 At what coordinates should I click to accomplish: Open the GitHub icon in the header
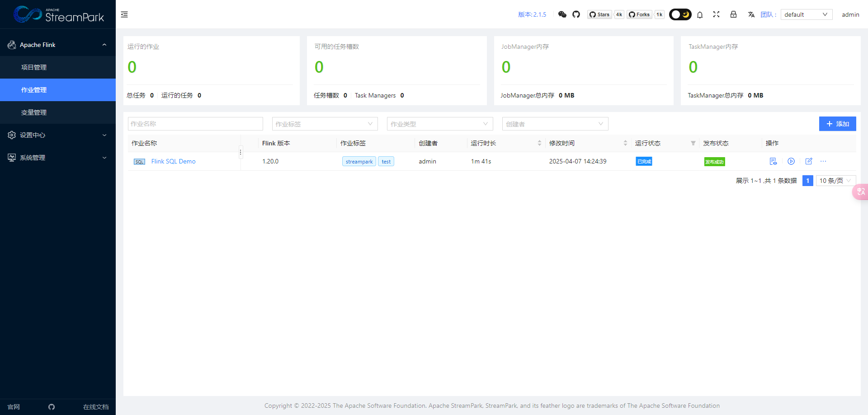pos(576,14)
